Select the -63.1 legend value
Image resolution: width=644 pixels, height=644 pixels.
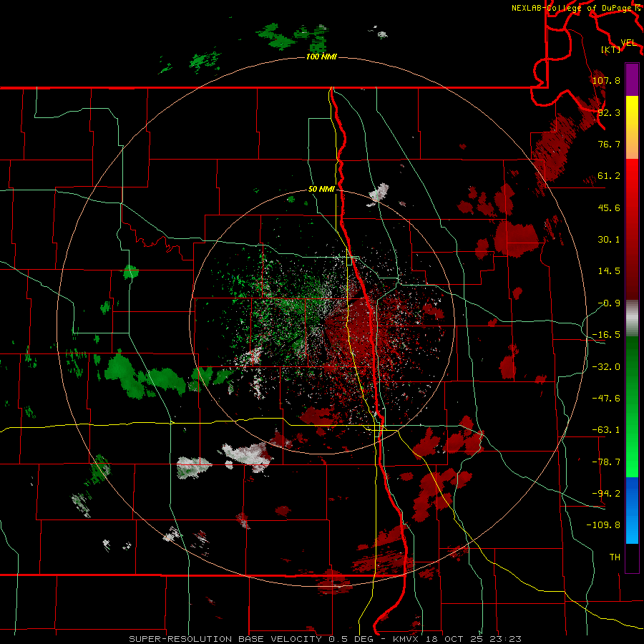[606, 430]
